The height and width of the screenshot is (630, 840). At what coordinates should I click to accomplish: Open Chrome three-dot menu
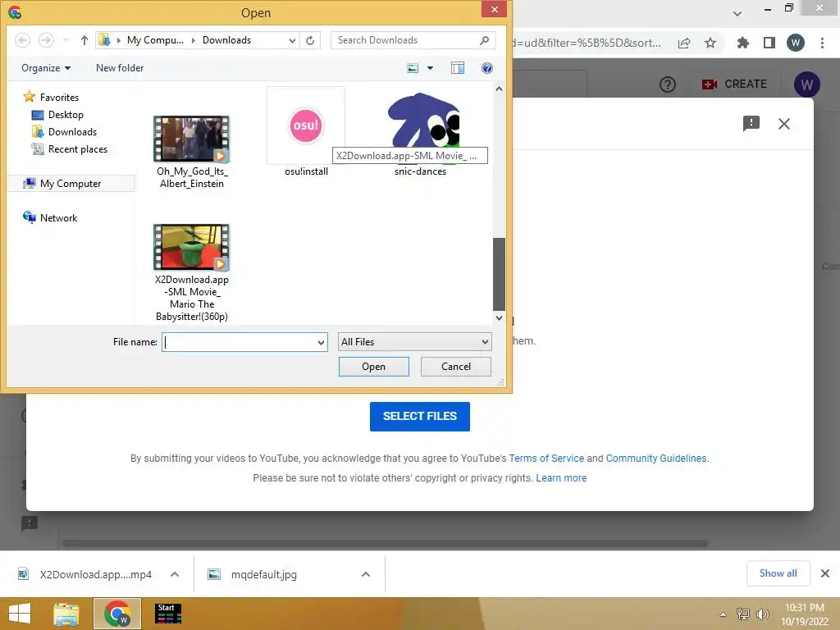tap(822, 43)
